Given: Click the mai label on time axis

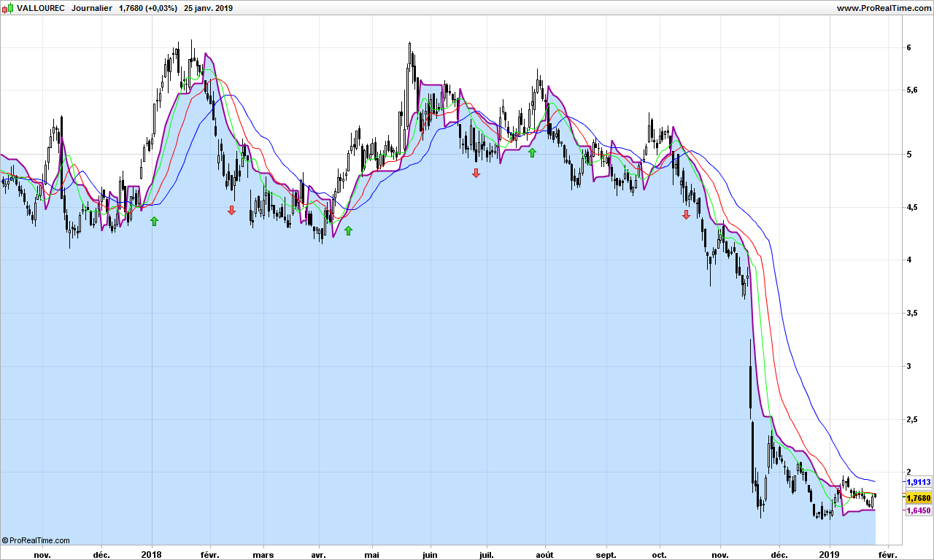Looking at the screenshot, I should pos(372,554).
